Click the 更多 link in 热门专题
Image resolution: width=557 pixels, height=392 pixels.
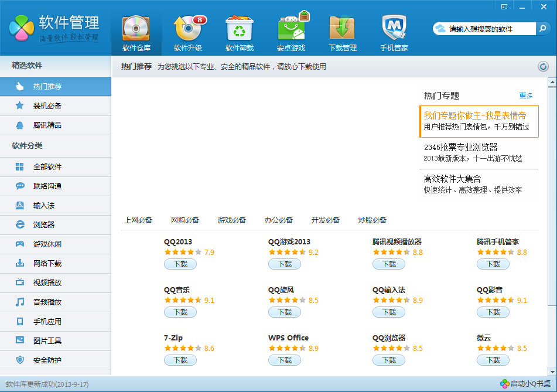coord(526,96)
